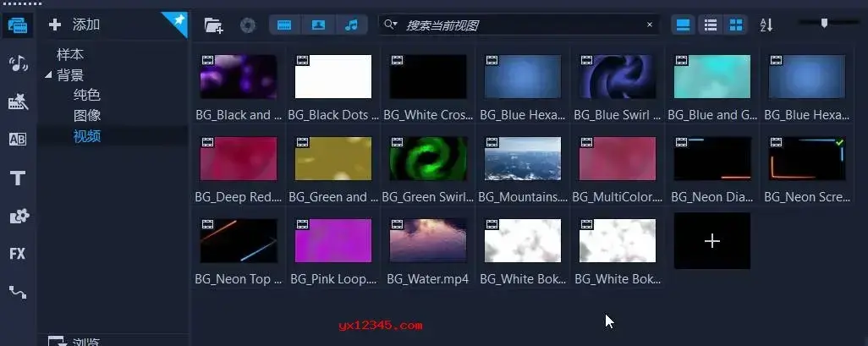Switch to thumbnail grid view
The image size is (868, 346).
point(736,25)
